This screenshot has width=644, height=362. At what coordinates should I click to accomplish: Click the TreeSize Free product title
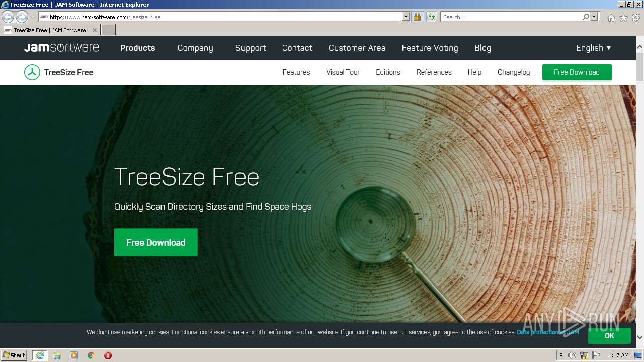[x=68, y=72]
